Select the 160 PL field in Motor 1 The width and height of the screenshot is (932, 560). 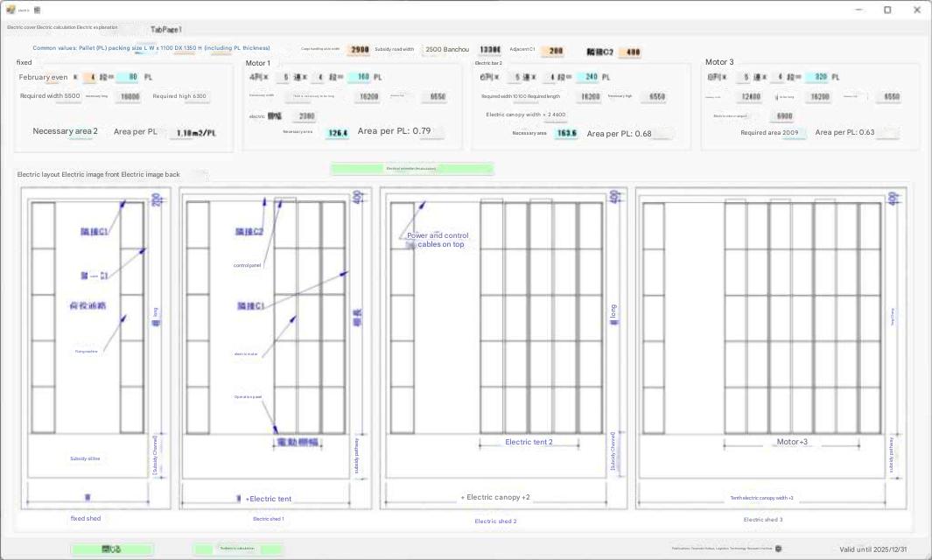(x=360, y=77)
